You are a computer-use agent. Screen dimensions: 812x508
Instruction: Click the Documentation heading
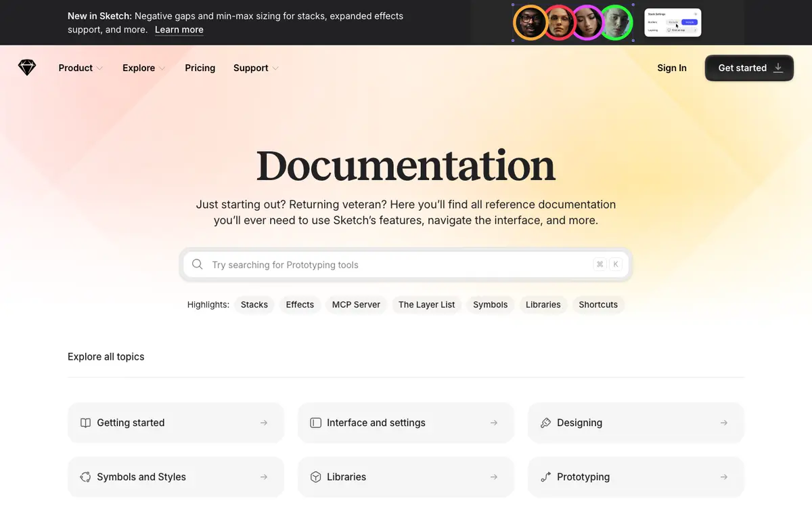pyautogui.click(x=406, y=165)
